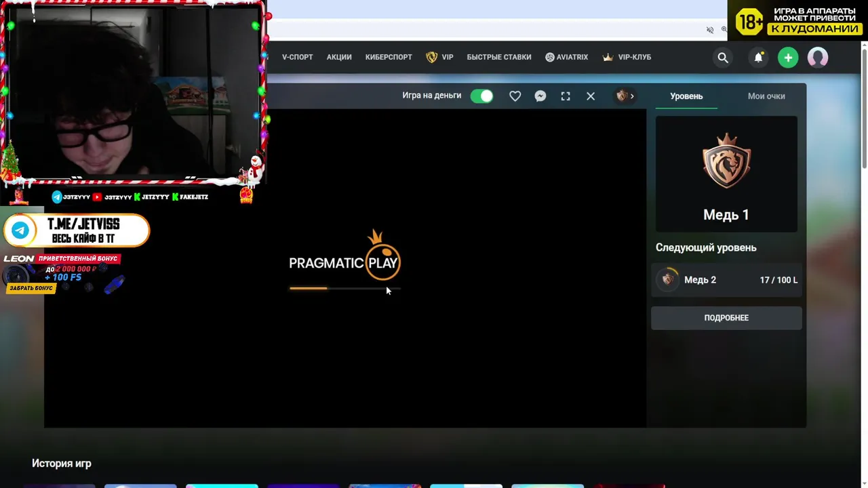Image resolution: width=868 pixels, height=488 pixels.
Task: Click the История игр heading
Action: [62, 464]
